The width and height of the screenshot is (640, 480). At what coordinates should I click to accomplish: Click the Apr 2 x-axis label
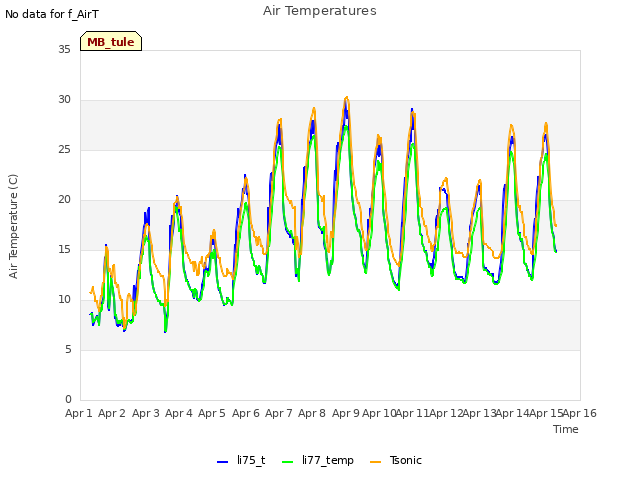coord(112,413)
